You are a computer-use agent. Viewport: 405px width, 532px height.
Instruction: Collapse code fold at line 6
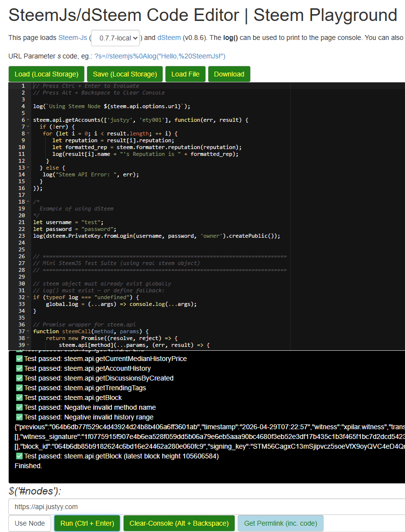pyautogui.click(x=28, y=120)
